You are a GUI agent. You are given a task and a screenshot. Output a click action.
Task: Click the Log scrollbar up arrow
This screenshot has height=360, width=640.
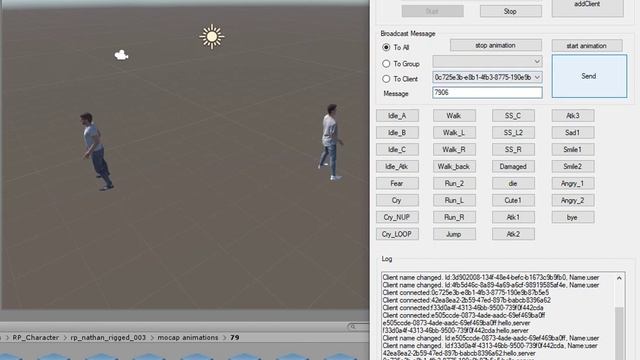coord(619,278)
